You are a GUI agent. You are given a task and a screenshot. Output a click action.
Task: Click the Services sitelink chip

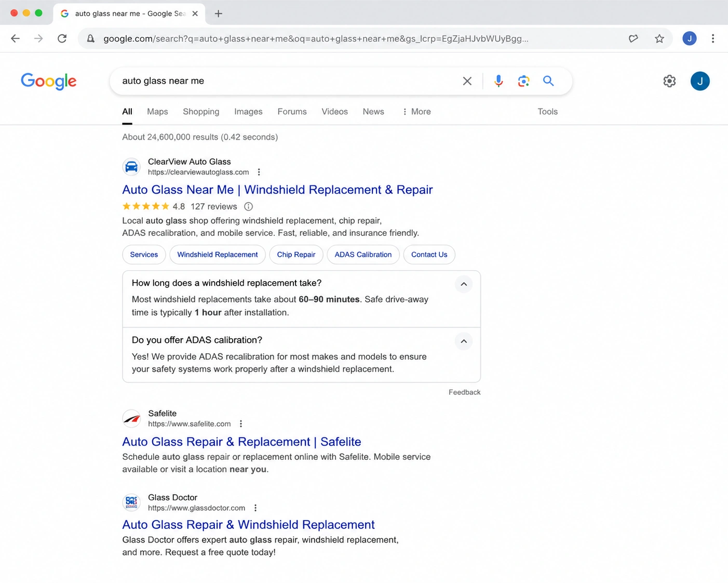(144, 255)
